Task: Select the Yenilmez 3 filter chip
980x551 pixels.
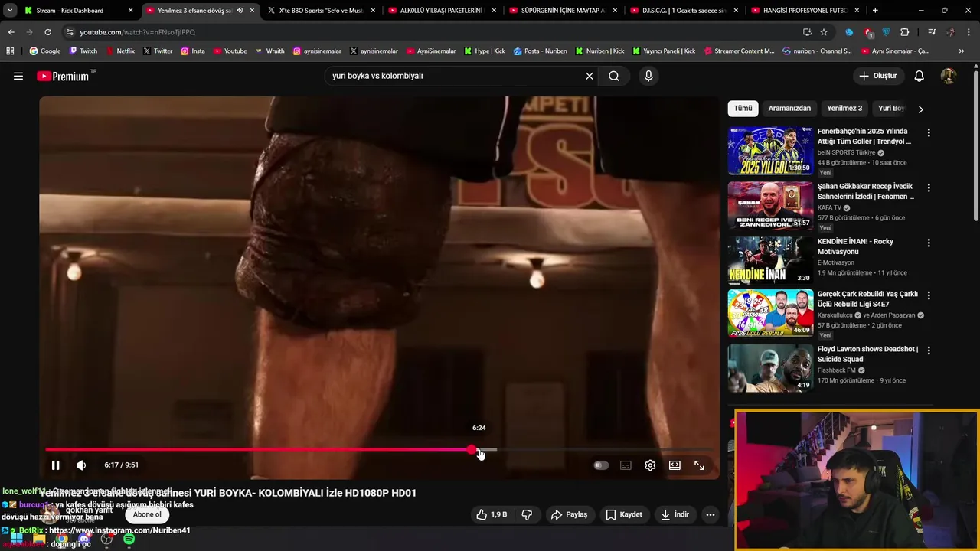Action: 844,109
